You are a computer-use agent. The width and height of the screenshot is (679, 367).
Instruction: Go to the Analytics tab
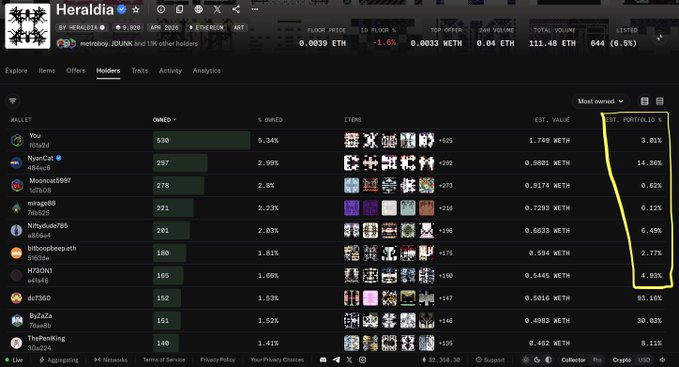tap(207, 70)
